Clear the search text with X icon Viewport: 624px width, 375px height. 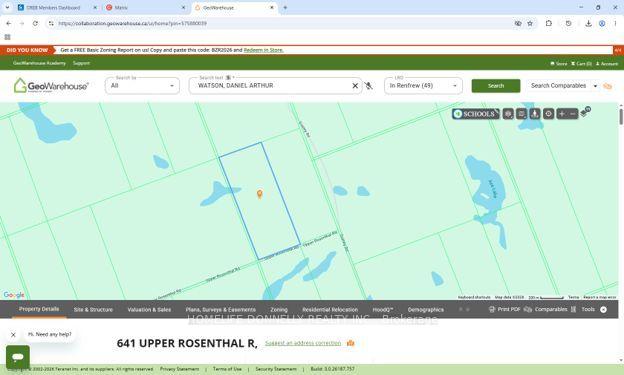(x=355, y=86)
